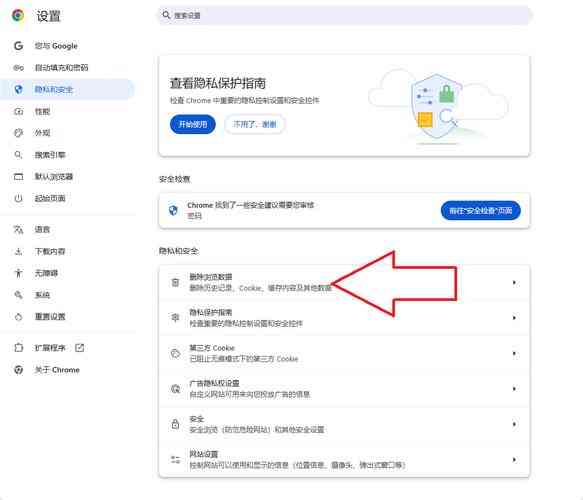
Task: Click the magnifier icon in the settings search bar
Action: coord(166,15)
